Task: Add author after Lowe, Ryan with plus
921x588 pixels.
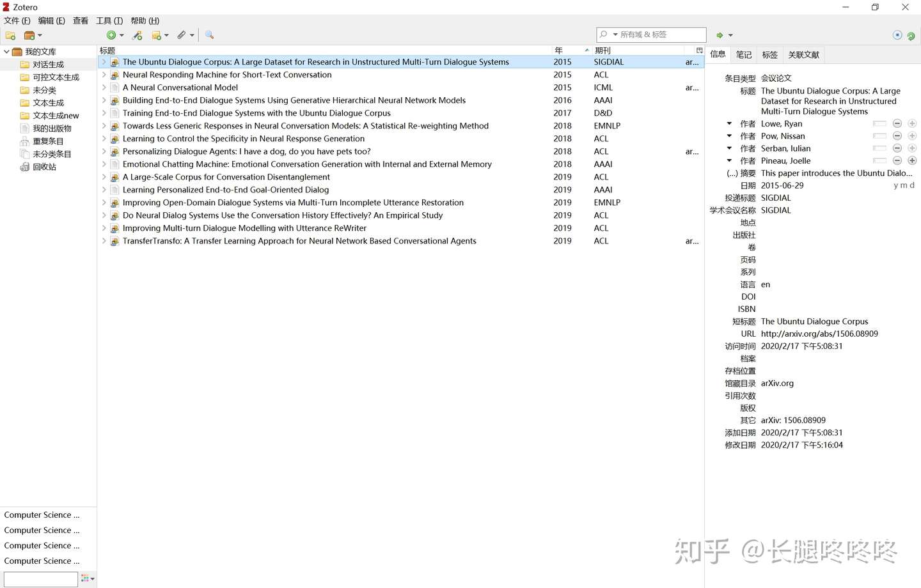Action: 912,123
